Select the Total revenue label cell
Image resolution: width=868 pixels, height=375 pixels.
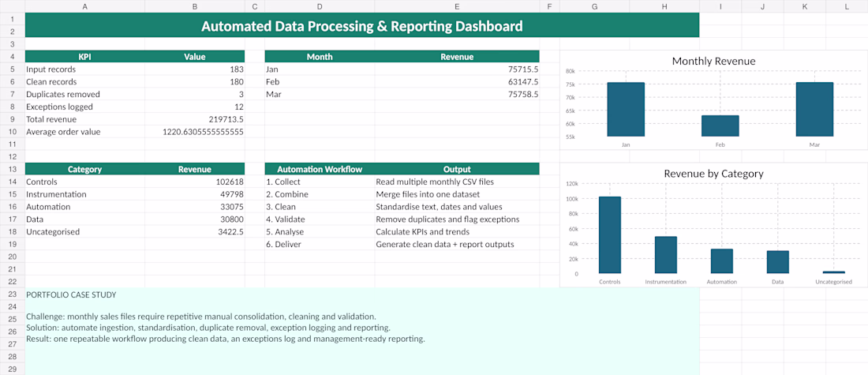84,119
